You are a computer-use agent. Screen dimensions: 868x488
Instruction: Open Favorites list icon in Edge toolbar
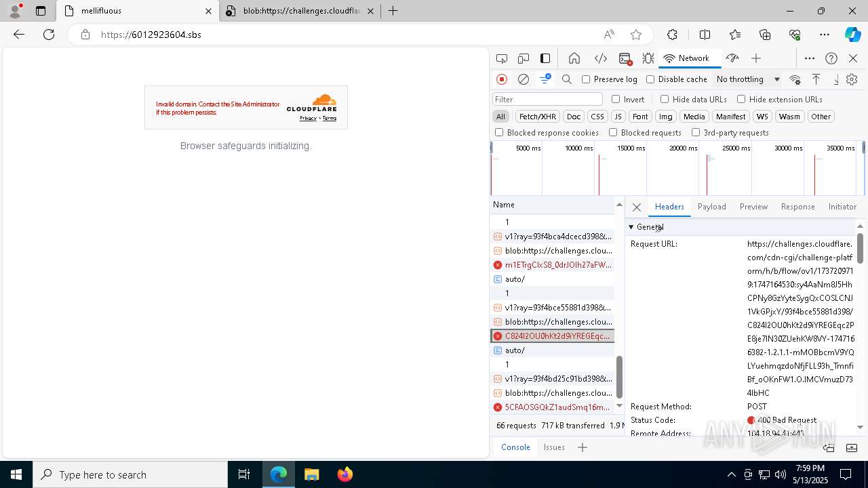click(x=735, y=35)
